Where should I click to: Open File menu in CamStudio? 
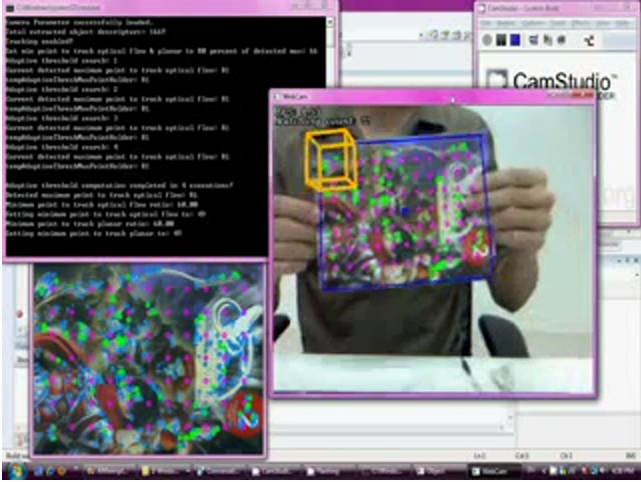tap(486, 24)
